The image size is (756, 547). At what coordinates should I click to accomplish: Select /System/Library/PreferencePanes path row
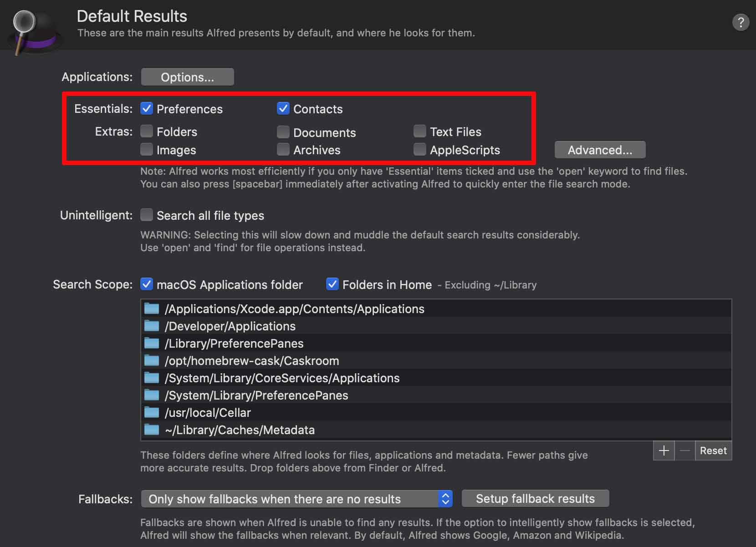point(436,395)
